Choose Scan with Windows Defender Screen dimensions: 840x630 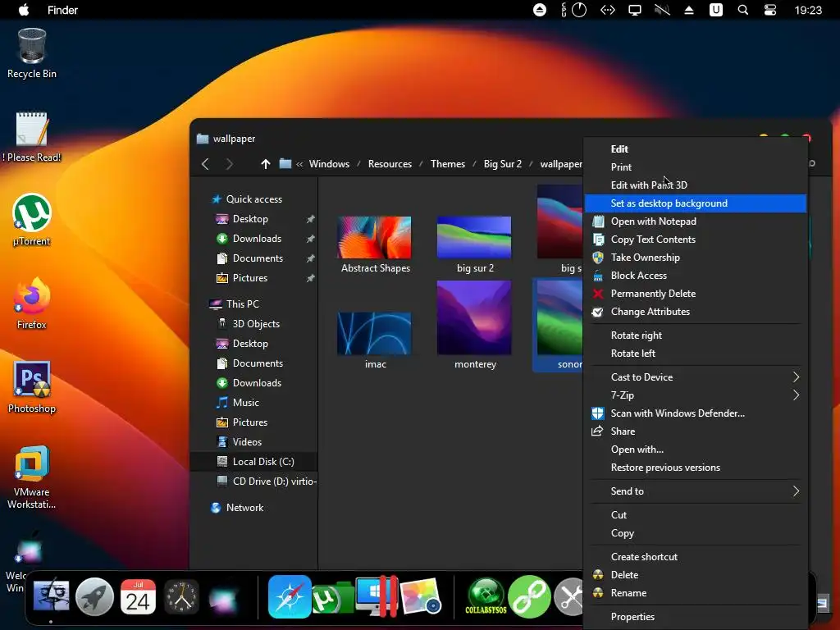(x=696, y=413)
